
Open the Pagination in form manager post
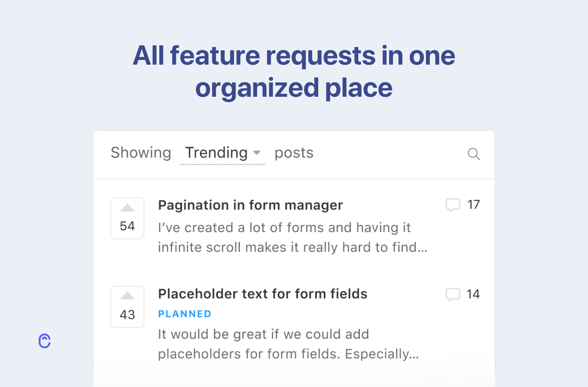250,205
